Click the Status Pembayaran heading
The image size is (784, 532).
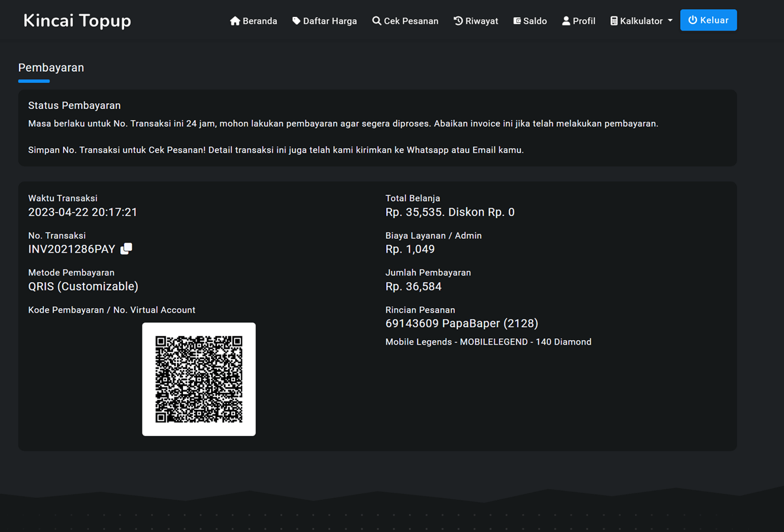(x=74, y=106)
